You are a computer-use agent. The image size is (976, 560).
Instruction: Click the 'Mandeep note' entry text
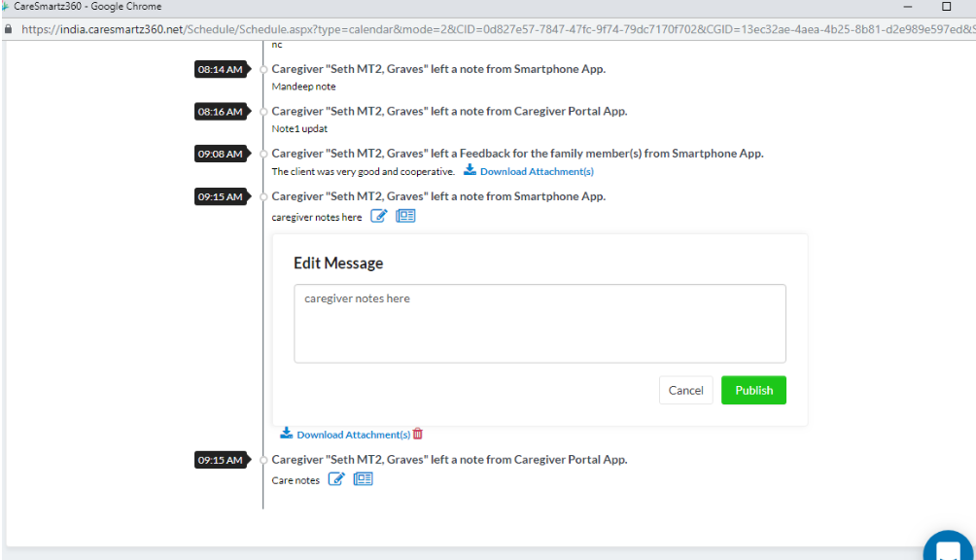click(x=303, y=87)
